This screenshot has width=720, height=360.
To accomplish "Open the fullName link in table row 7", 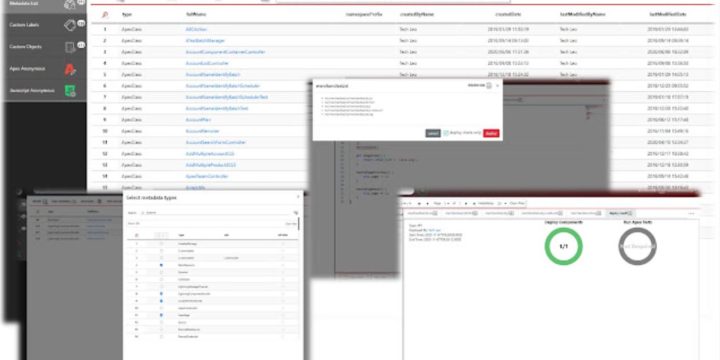I will coord(226,97).
